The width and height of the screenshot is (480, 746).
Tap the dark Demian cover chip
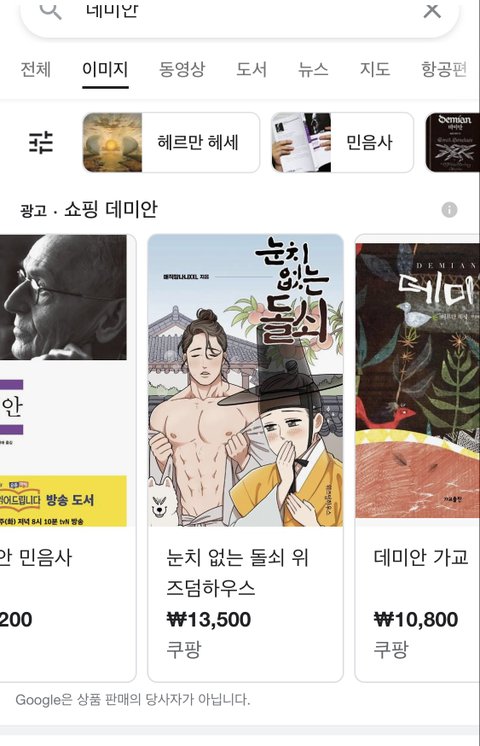tap(452, 142)
